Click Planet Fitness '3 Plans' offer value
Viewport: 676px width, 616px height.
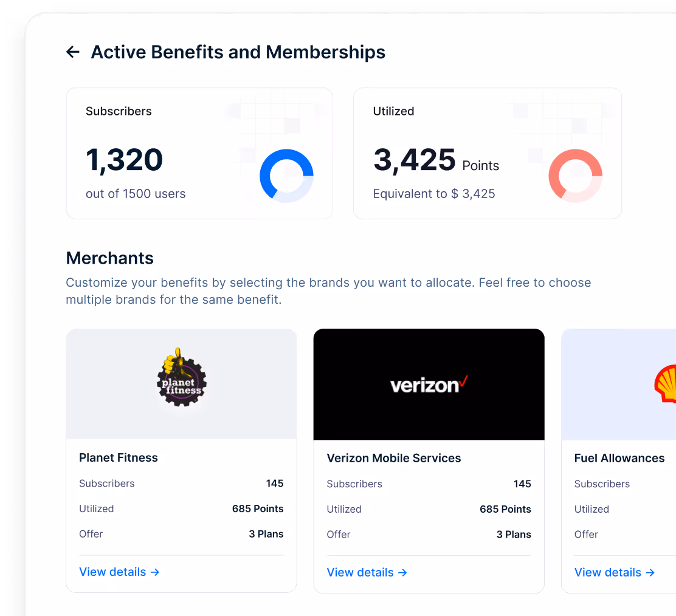click(x=266, y=534)
